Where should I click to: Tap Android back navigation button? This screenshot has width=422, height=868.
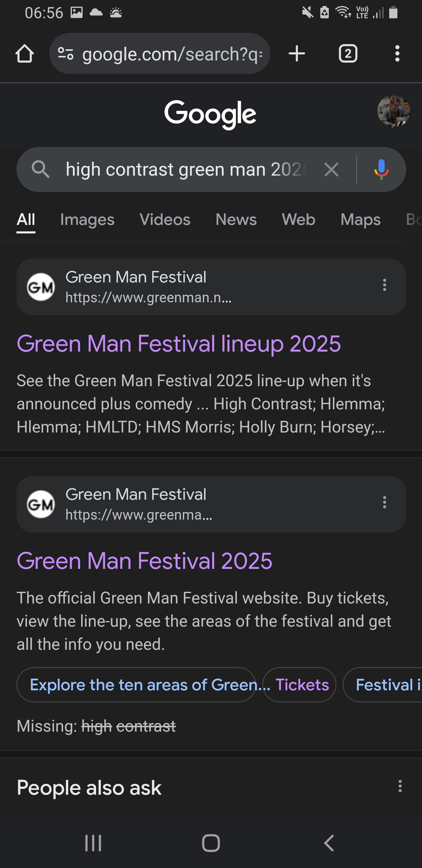(x=329, y=843)
